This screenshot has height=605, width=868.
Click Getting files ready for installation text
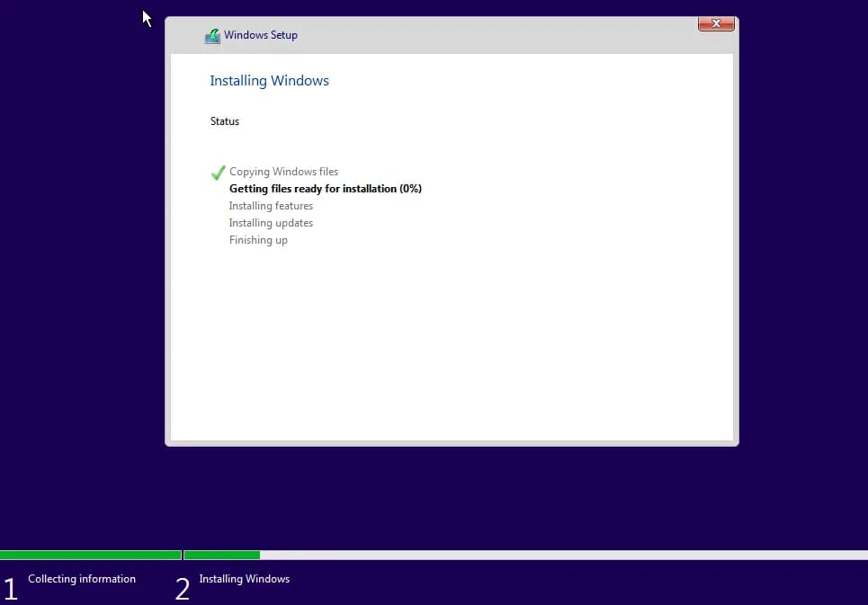coord(325,189)
